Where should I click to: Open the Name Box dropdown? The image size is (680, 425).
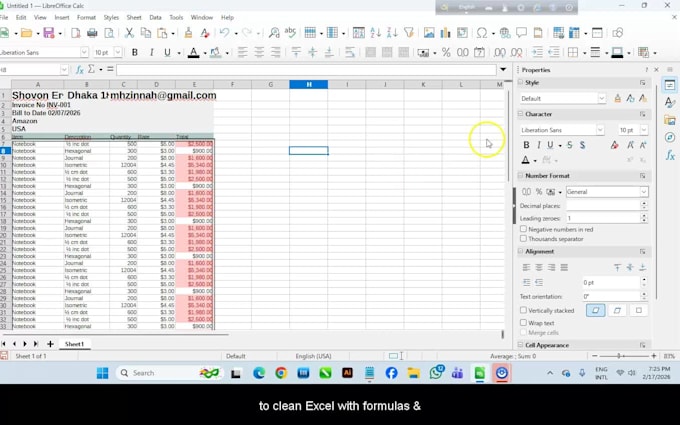click(x=64, y=69)
